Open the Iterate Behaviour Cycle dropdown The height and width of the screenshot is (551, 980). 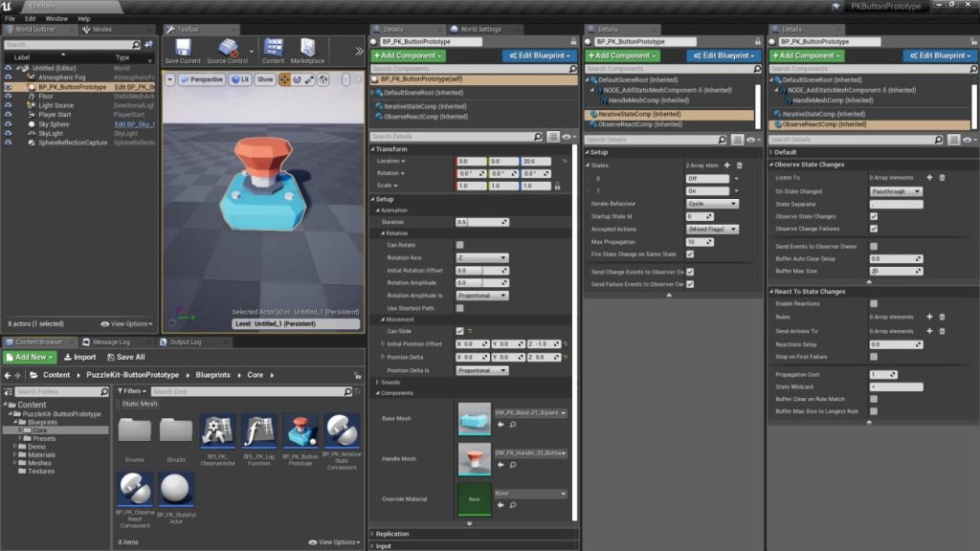[713, 204]
